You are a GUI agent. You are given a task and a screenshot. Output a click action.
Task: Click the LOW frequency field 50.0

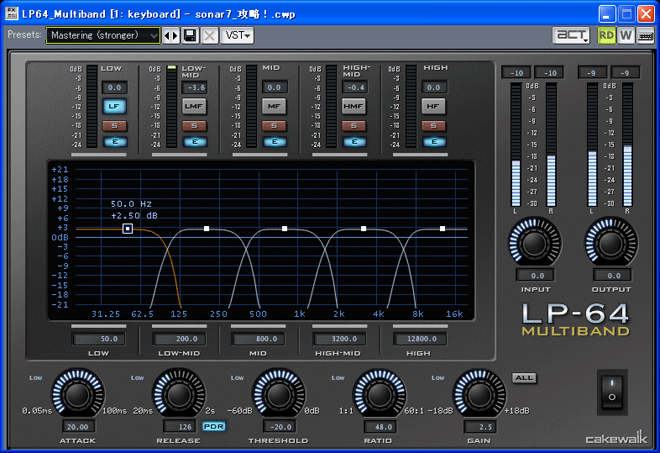(x=99, y=339)
